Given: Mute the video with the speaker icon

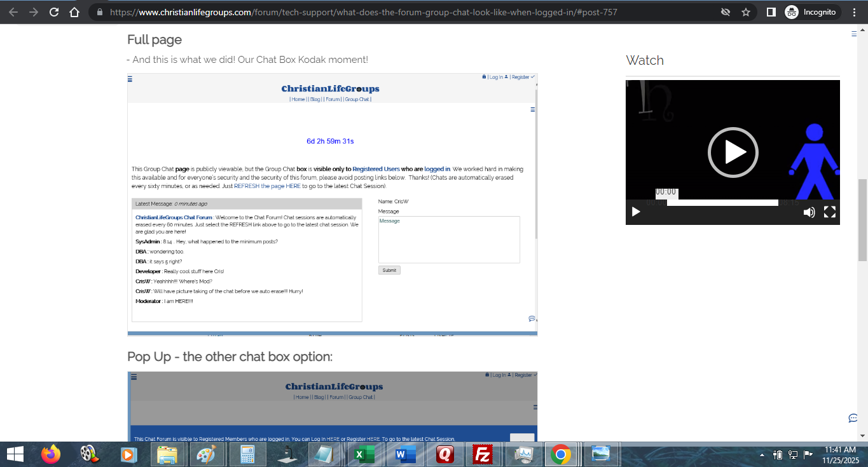Looking at the screenshot, I should tap(809, 212).
